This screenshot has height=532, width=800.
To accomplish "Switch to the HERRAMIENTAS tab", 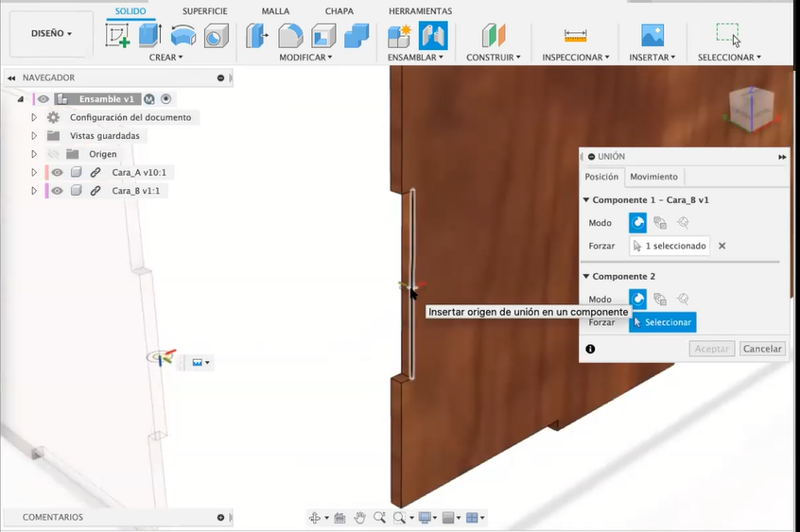I will pos(421,11).
